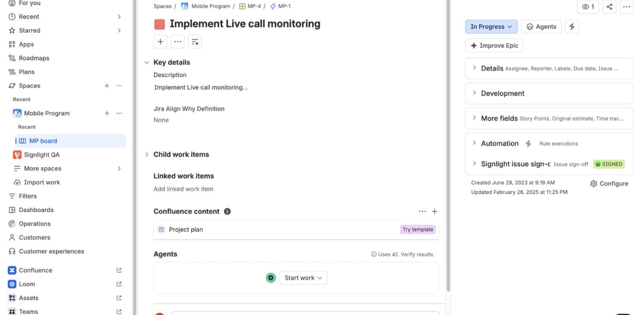Collapse the Key details section

(147, 63)
